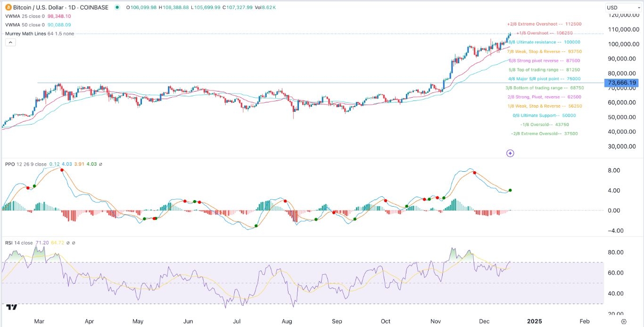644x327 pixels.
Task: Click the red PPO crossover dot near March peak
Action: coord(62,169)
